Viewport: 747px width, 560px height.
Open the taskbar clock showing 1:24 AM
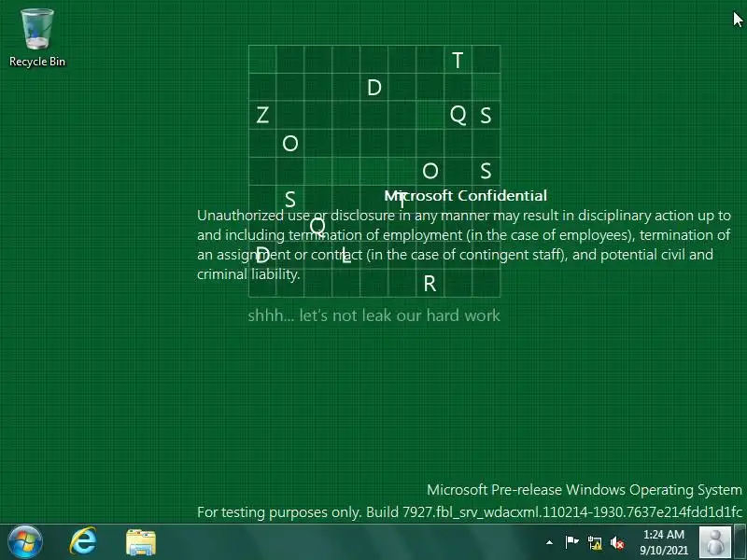point(664,542)
